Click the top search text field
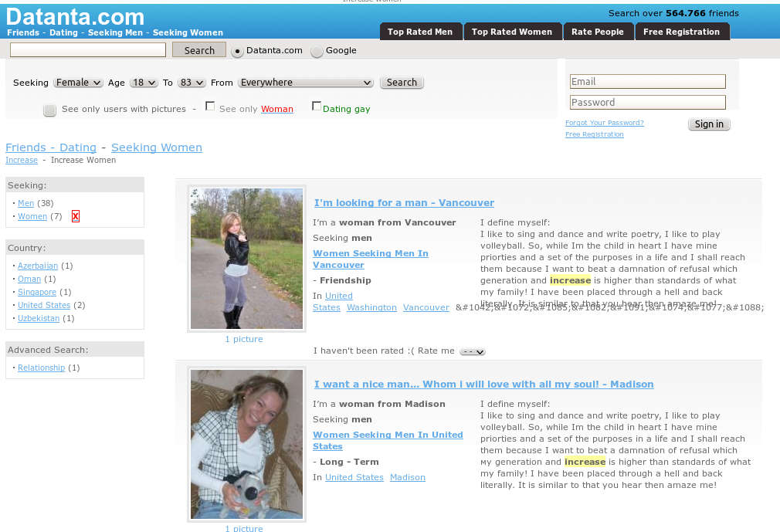Image resolution: width=780 pixels, height=532 pixels. [88, 49]
